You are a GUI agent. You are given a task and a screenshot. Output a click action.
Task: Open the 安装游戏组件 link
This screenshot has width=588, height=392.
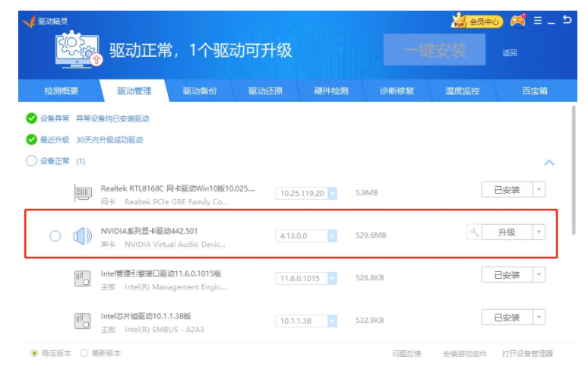[x=465, y=354]
